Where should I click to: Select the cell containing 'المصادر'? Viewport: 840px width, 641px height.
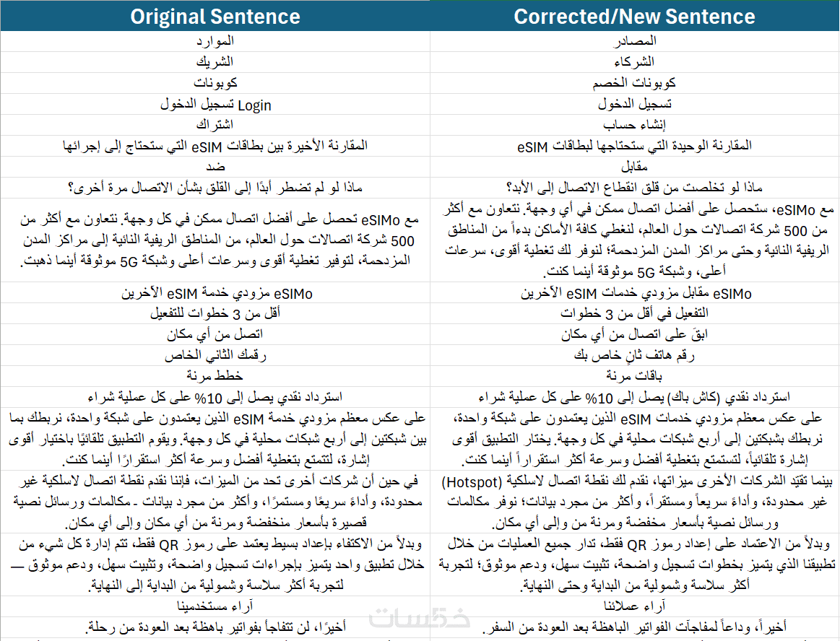[635, 41]
